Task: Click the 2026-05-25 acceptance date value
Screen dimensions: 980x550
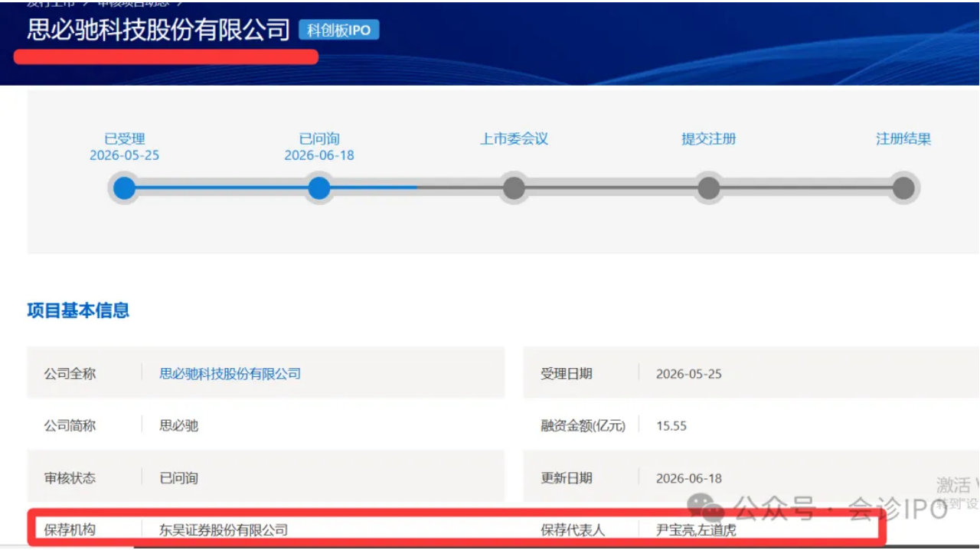Action: 689,374
